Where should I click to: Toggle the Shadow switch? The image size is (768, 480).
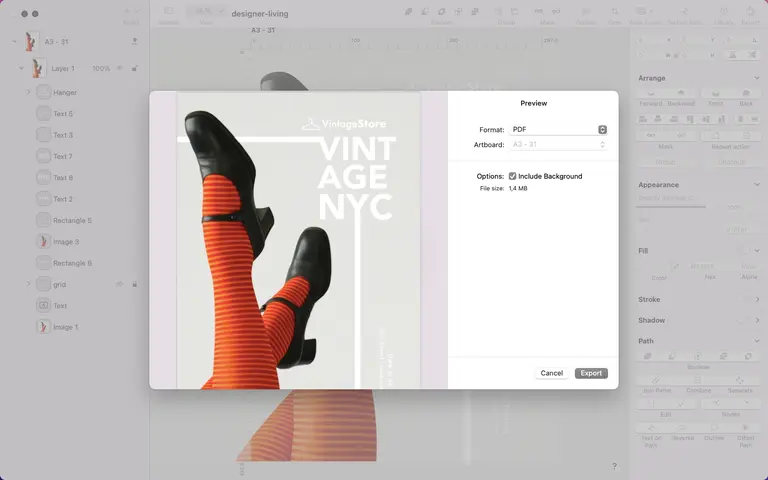[x=744, y=320]
